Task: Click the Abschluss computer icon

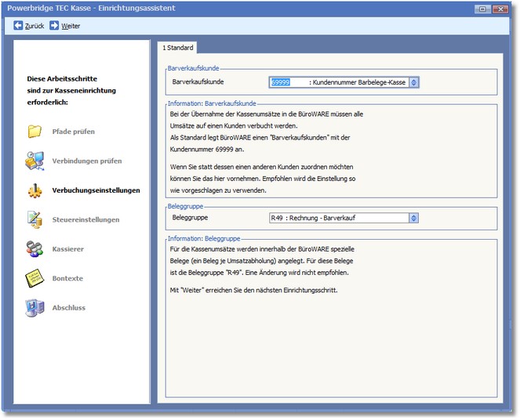Action: point(35,308)
